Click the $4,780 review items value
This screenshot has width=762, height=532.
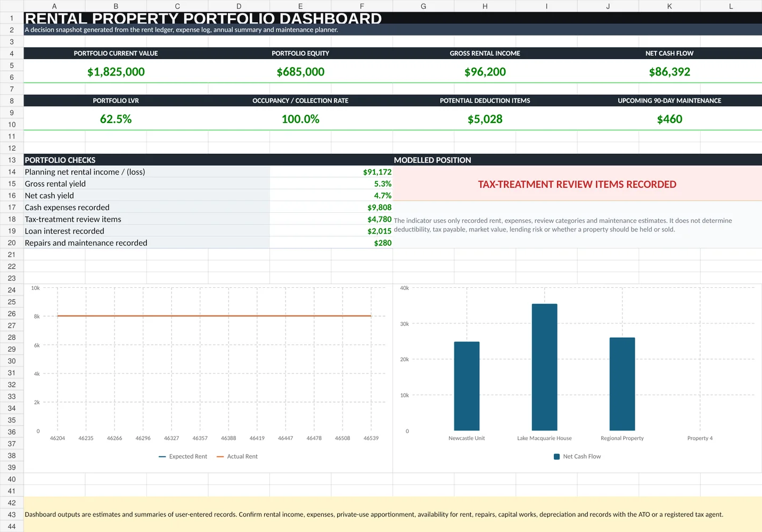click(x=379, y=219)
